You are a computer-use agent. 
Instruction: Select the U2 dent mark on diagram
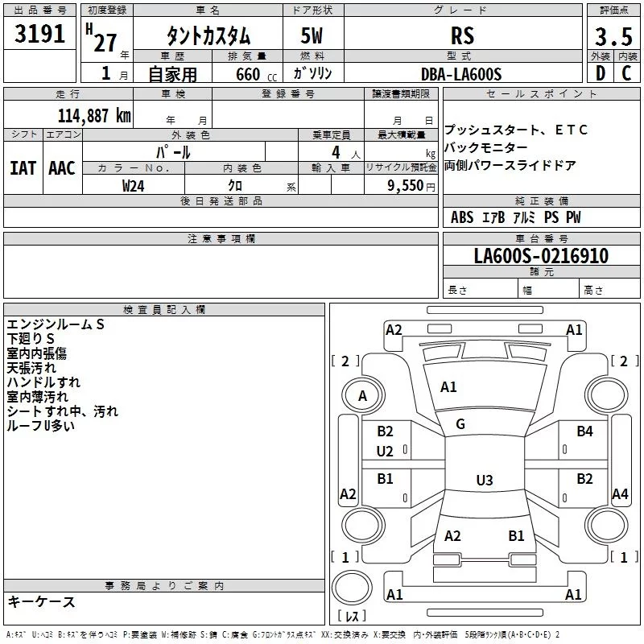385,452
